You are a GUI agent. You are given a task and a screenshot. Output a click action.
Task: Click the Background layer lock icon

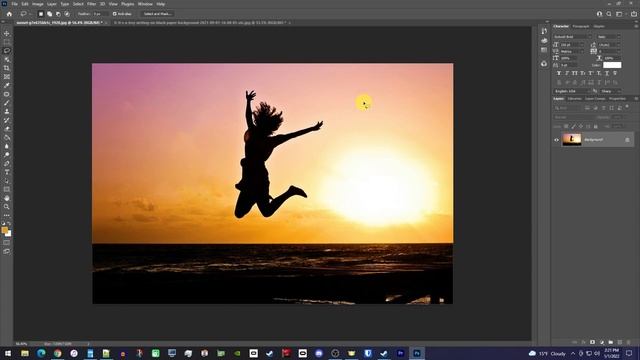(x=627, y=140)
